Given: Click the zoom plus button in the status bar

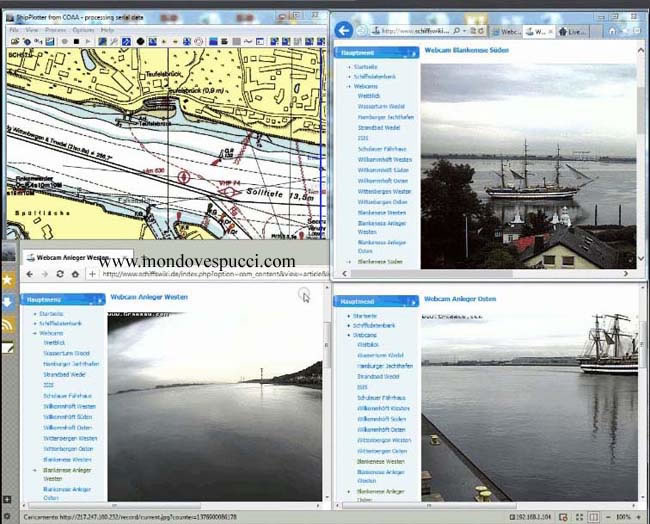Looking at the screenshot, I should 639,517.
